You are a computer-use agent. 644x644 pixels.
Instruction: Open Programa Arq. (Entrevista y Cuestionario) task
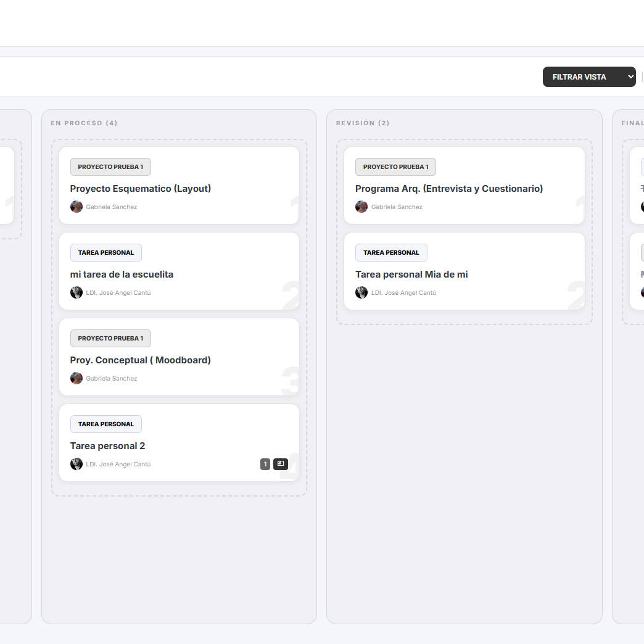tap(449, 189)
